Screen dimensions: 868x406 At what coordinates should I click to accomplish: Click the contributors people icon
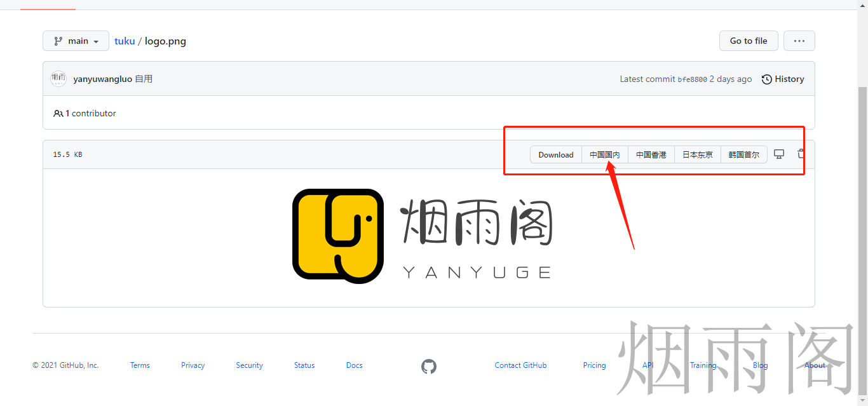(x=58, y=113)
